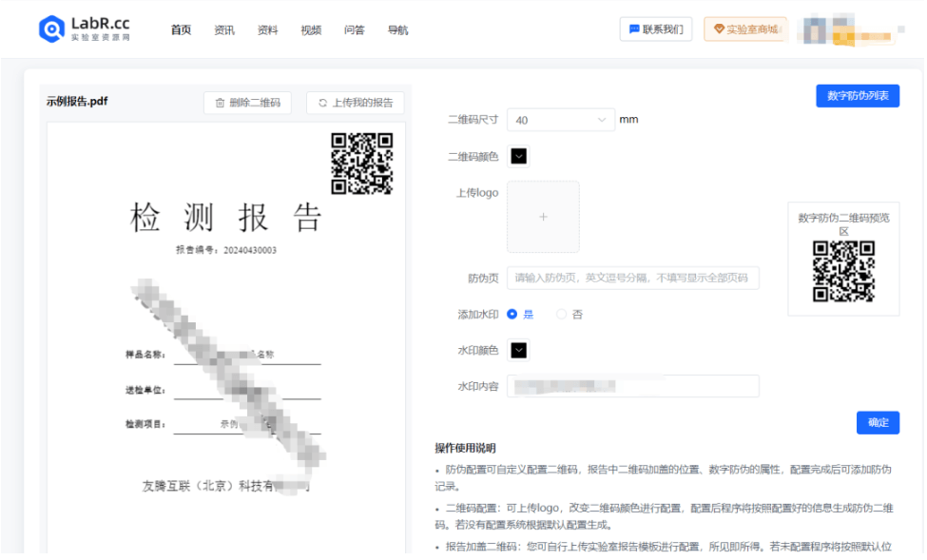Click the 检测报告 title in preview

pyautogui.click(x=226, y=218)
